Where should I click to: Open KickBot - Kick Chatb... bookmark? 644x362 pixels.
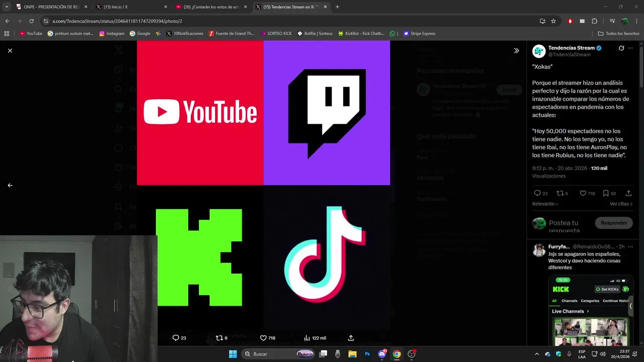tap(361, 33)
